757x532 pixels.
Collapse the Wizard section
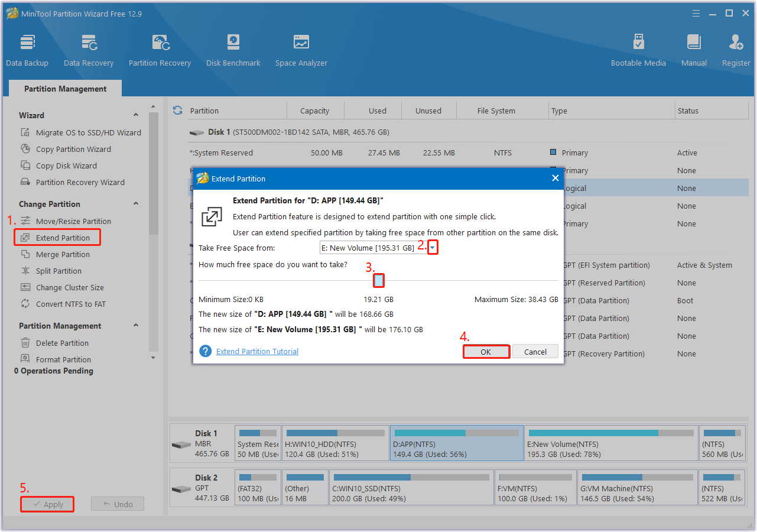(136, 115)
